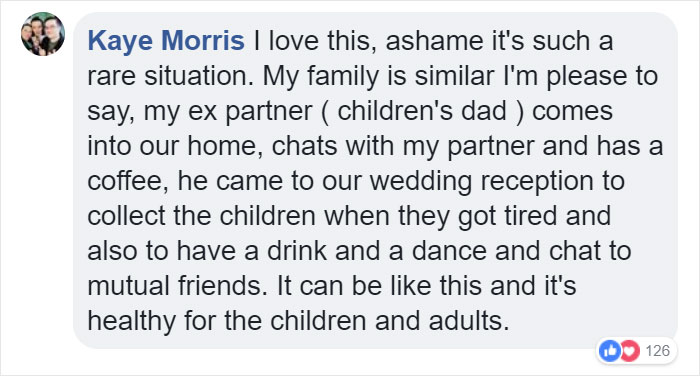
Task: Click the word "dance" in the comment
Action: 449,251
